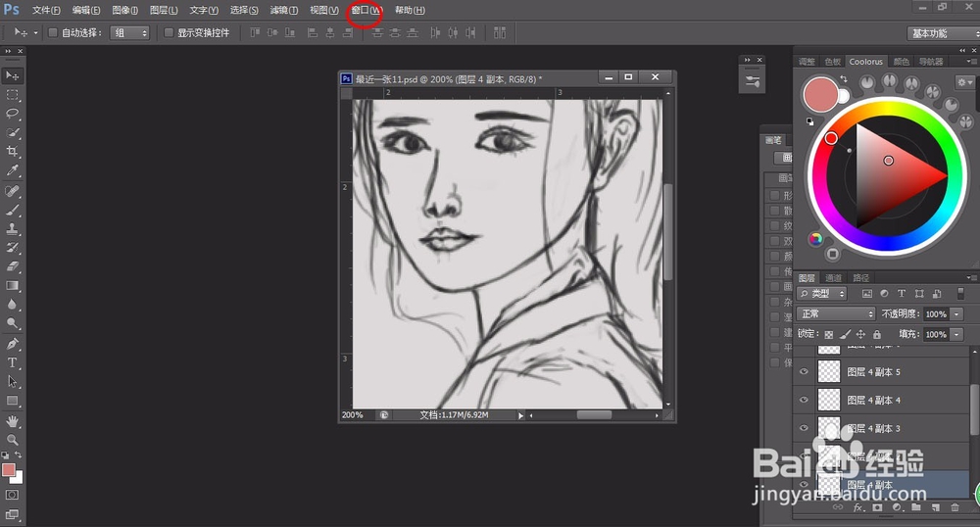Tick the first brush panel option checkbox

(x=775, y=196)
